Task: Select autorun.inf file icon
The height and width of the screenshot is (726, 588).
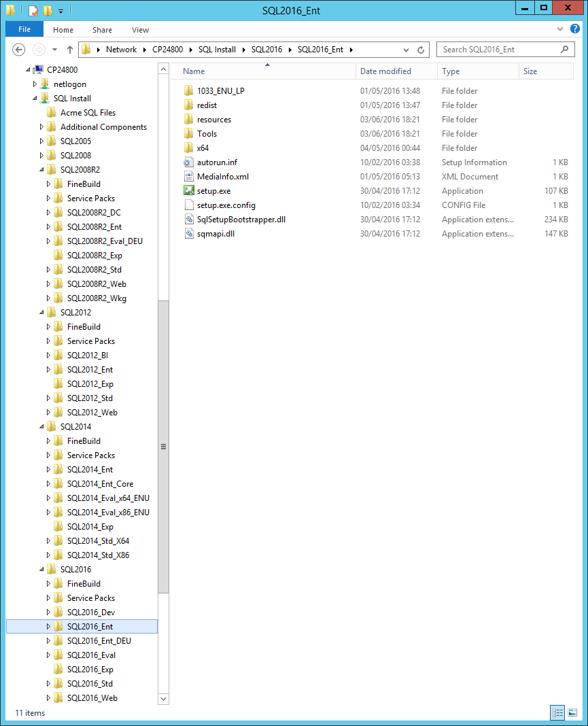Action: tap(189, 162)
